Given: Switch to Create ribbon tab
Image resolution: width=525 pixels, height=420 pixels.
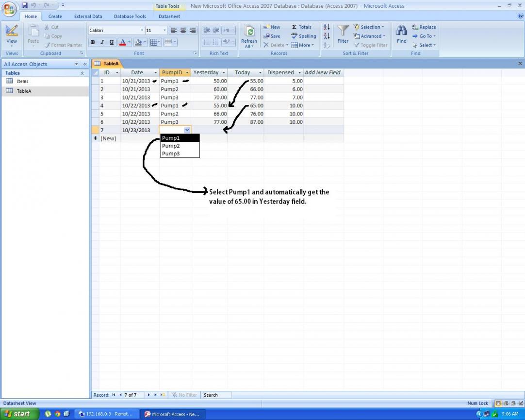Looking at the screenshot, I should 55,17.
